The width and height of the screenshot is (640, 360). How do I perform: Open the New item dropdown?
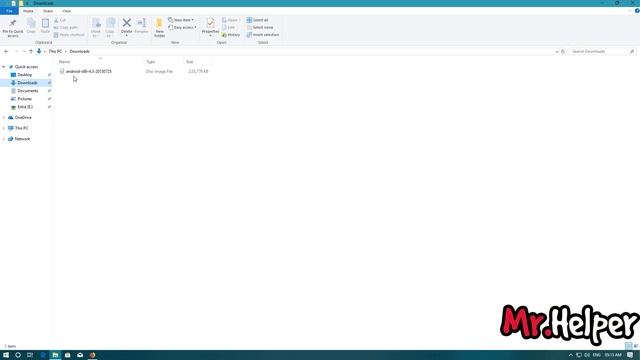click(x=181, y=20)
